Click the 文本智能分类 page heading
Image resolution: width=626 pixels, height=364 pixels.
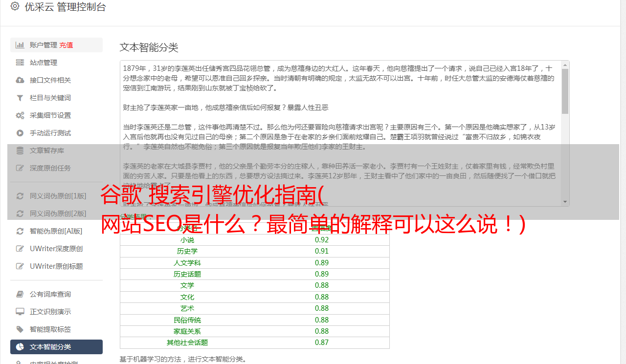pos(149,47)
